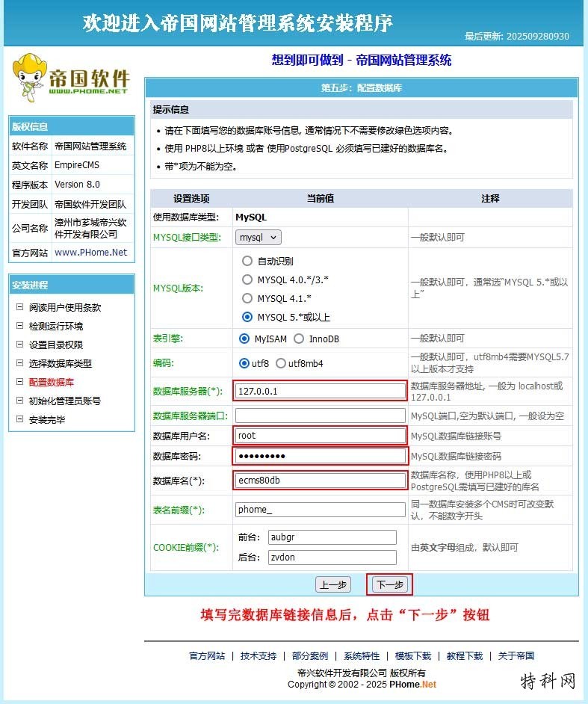
Task: Click the 选择数据库类型 step text
Action: [61, 364]
